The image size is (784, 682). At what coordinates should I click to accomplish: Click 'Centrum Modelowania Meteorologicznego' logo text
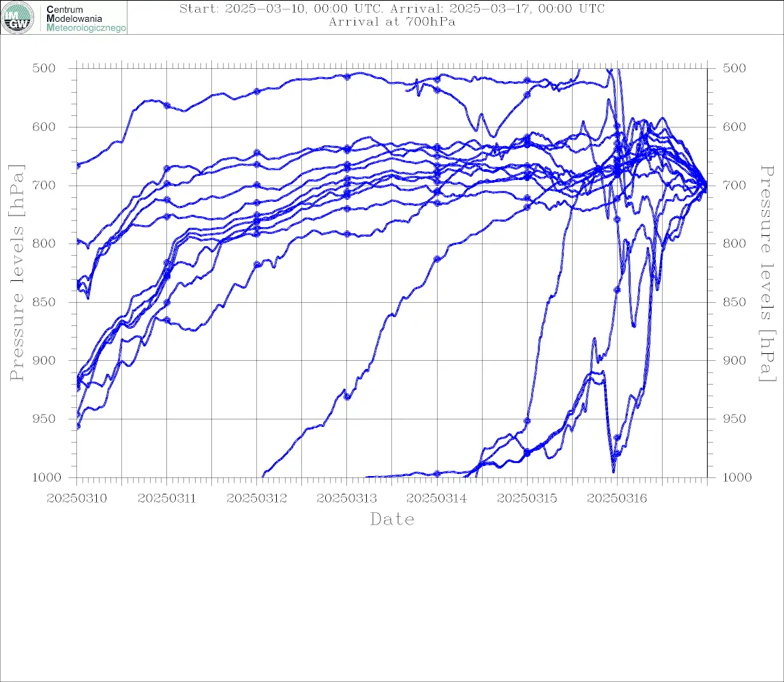85,18
